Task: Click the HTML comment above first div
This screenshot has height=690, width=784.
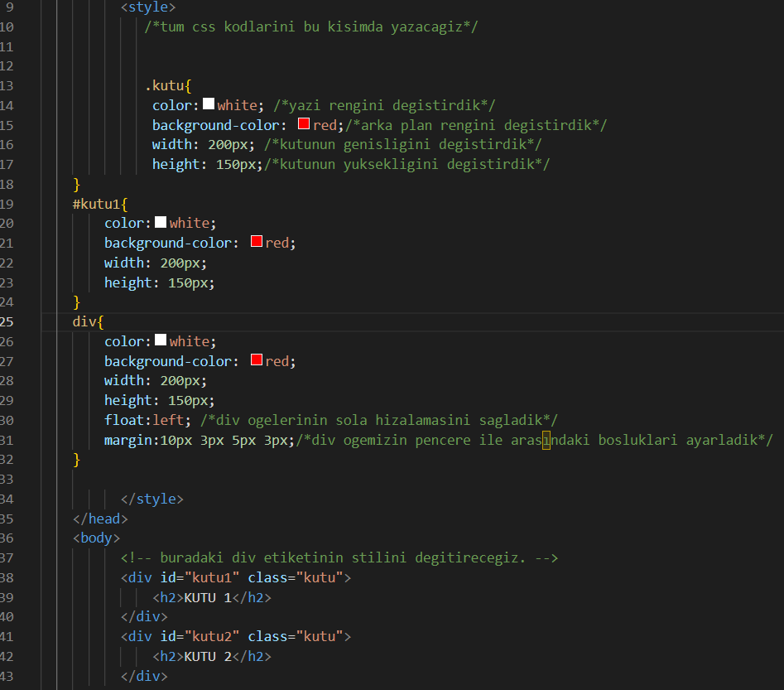Action: pos(339,558)
